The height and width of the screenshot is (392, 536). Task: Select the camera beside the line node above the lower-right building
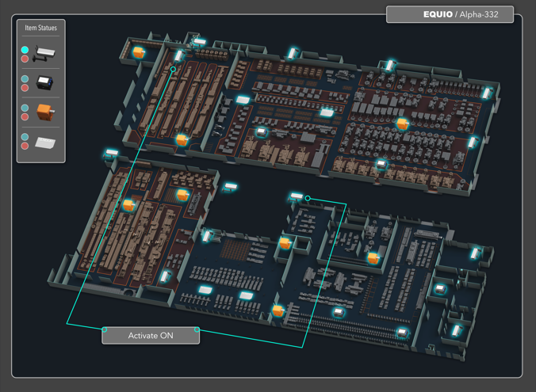click(295, 196)
